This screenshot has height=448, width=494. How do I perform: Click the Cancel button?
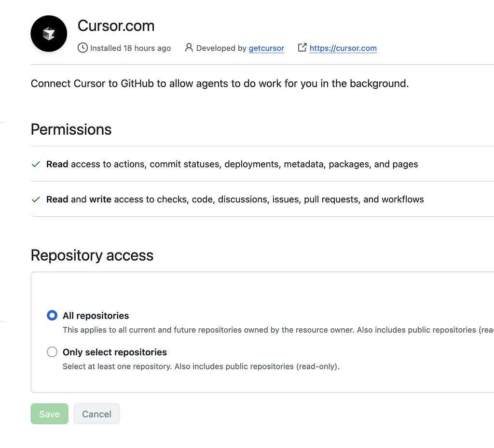[x=96, y=414]
